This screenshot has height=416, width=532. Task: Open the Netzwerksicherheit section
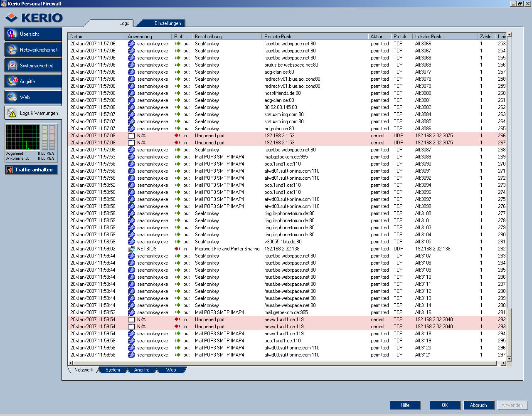(33, 50)
